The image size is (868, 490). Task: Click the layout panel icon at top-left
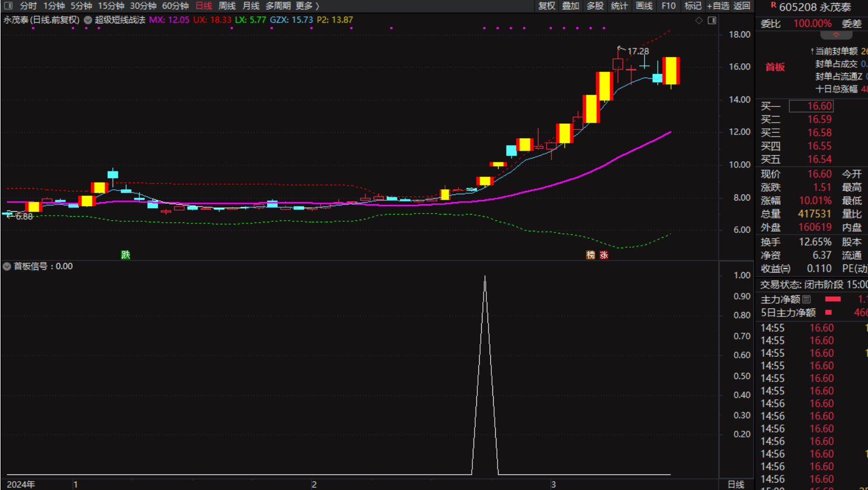pos(8,6)
